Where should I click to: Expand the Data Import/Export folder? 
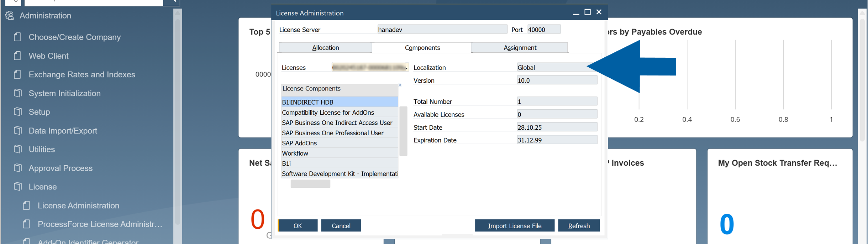click(63, 131)
